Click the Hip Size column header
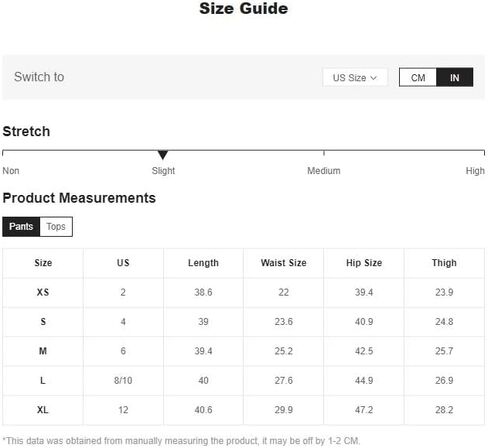 364,263
